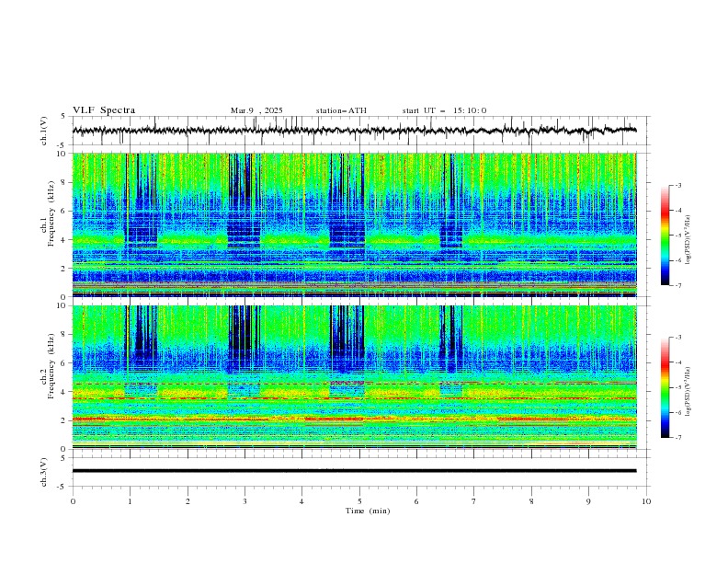Image resolution: width=728 pixels, height=563 pixels.
Task: Select the date text "Mar.9 , 2025"
Action: point(256,110)
